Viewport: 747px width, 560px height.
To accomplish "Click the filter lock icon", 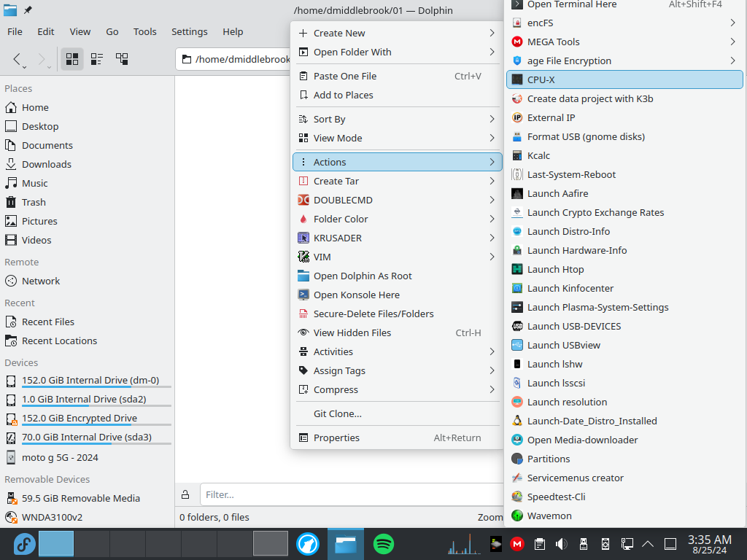I will pos(185,495).
